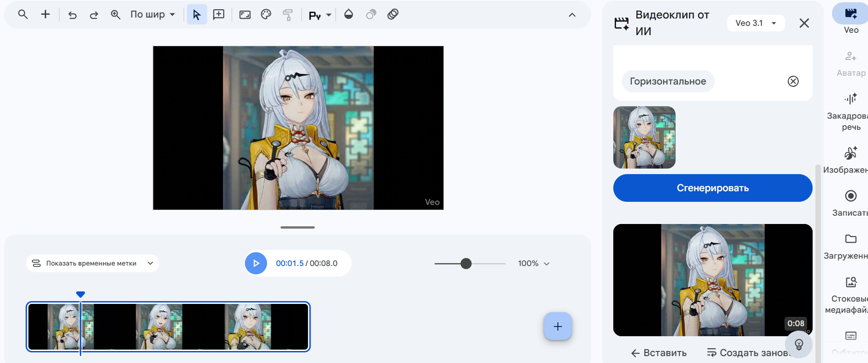Open the theme palette icon

coord(266,15)
